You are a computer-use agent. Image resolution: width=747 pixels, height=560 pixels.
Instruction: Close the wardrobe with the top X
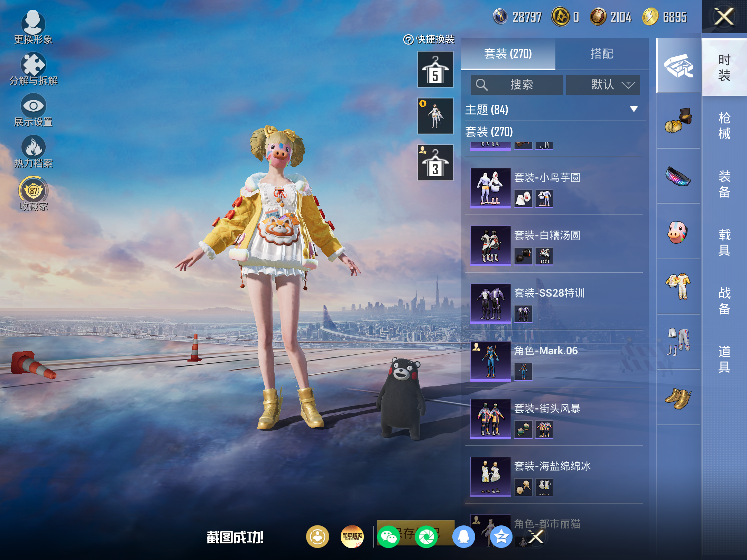[724, 17]
